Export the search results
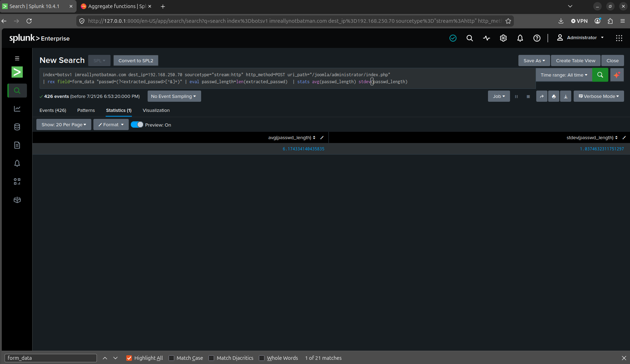 click(x=566, y=96)
